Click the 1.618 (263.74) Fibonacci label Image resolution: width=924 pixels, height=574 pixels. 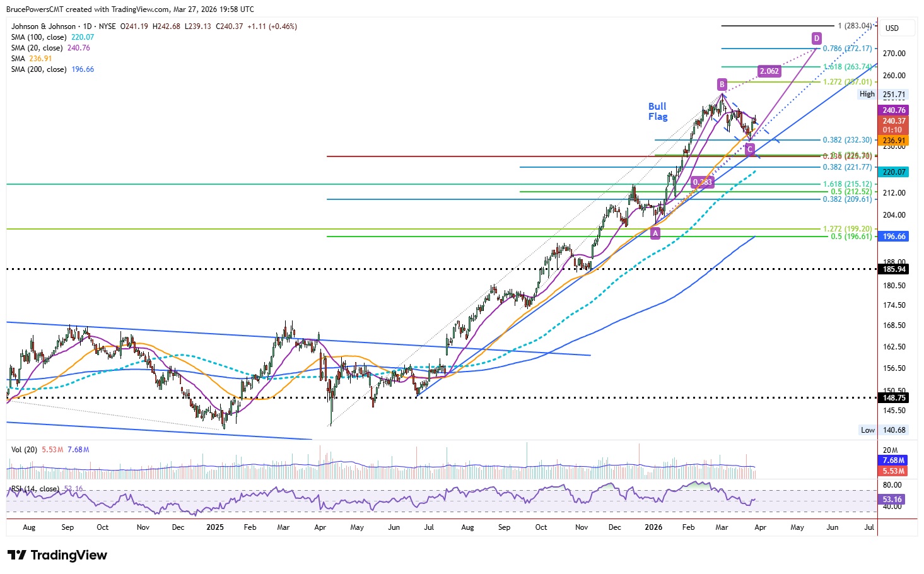coord(847,67)
